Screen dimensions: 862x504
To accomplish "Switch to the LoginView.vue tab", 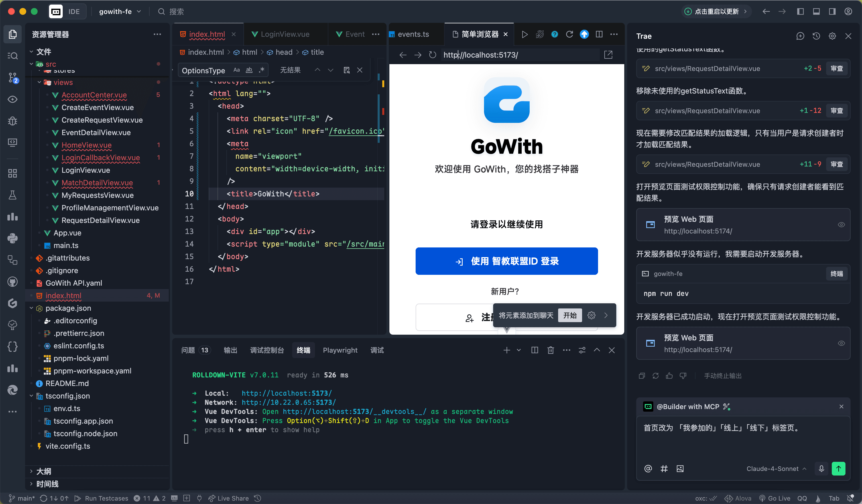I will (285, 34).
